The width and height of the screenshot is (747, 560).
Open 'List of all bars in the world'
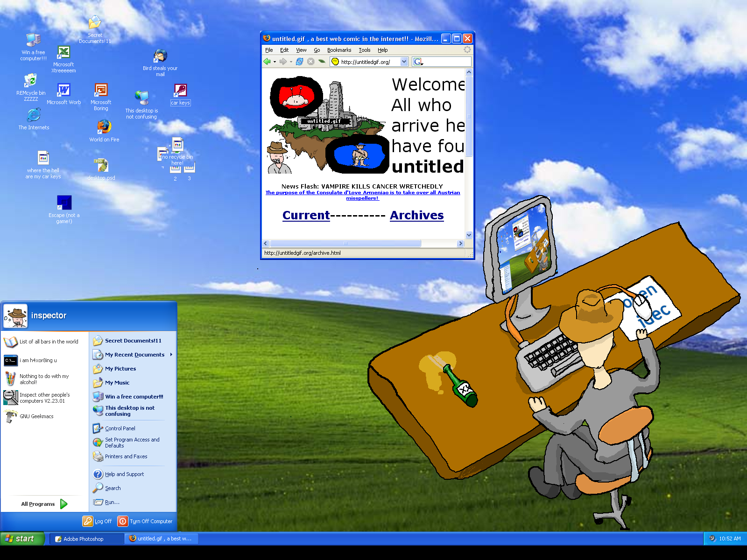tap(45, 342)
